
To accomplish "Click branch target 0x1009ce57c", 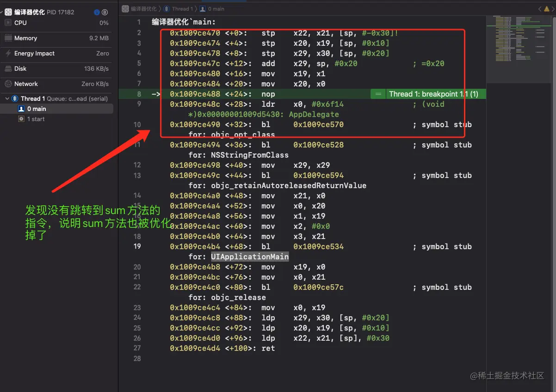I will 319,287.
